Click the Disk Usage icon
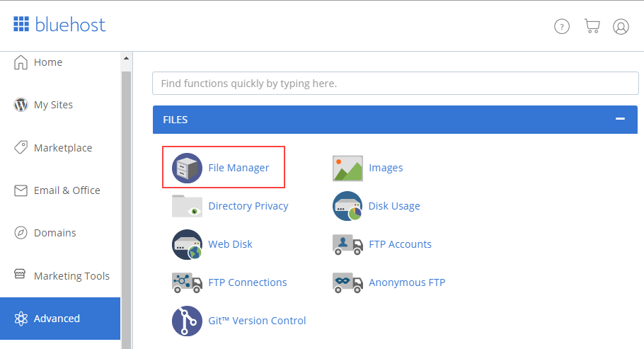The height and width of the screenshot is (349, 644). pos(347,206)
